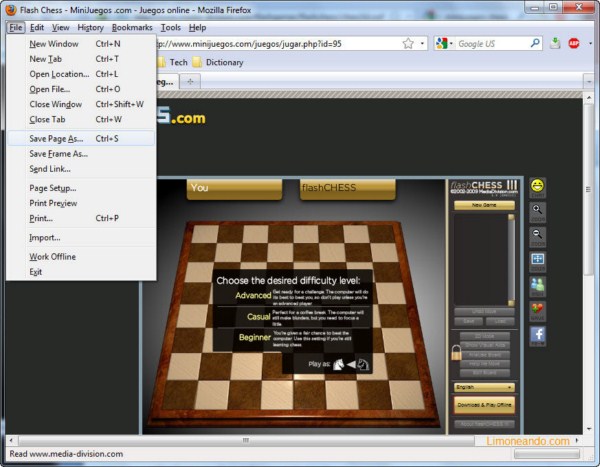Click the You player name button

tap(234, 189)
